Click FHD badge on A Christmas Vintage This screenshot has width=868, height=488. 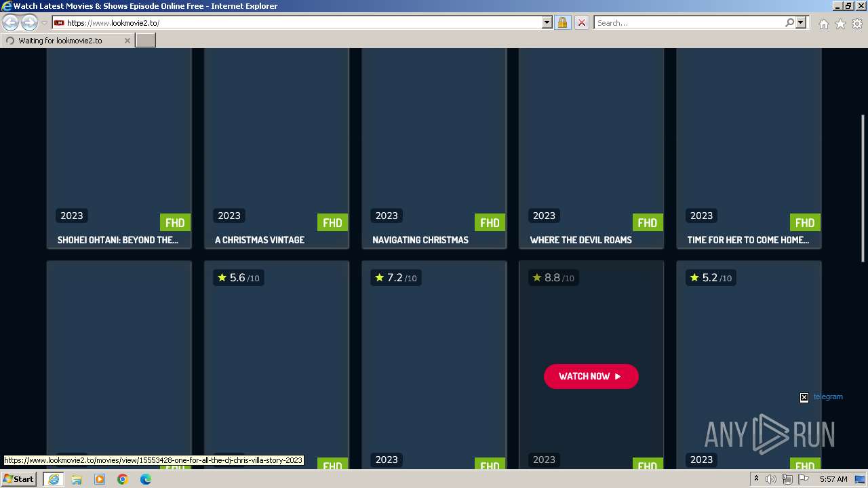pyautogui.click(x=332, y=223)
